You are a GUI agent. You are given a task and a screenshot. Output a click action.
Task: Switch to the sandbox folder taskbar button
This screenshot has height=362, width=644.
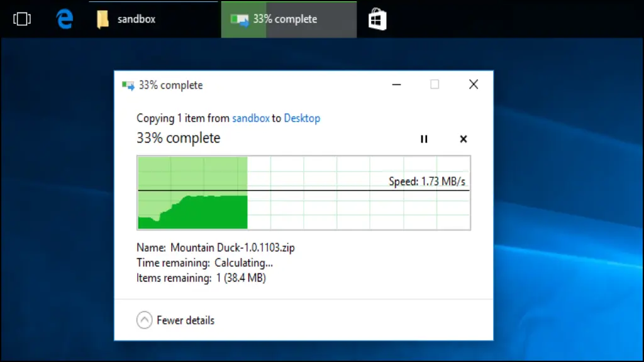point(153,19)
